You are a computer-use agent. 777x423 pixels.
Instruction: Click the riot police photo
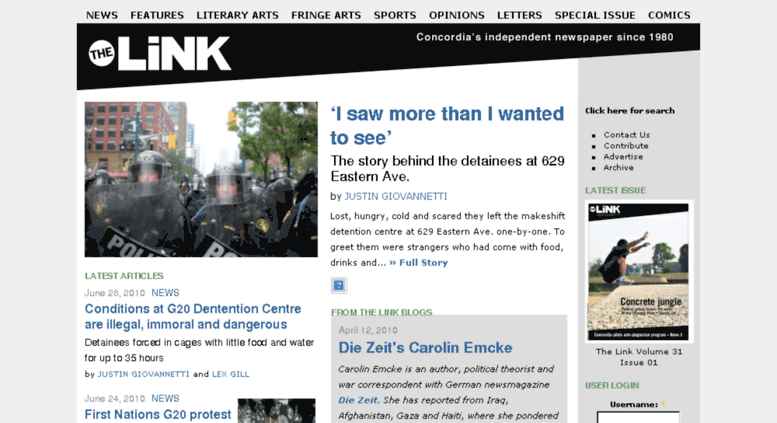[x=201, y=179]
